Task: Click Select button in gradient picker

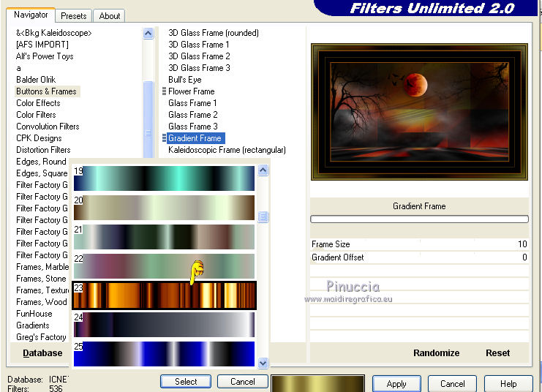Action: [x=186, y=382]
